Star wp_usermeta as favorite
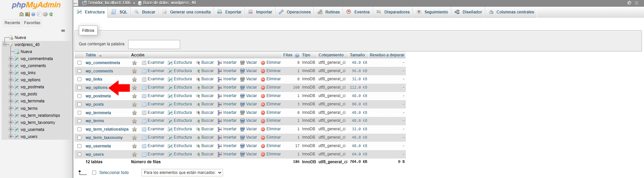This screenshot has height=178, width=644. click(x=135, y=146)
